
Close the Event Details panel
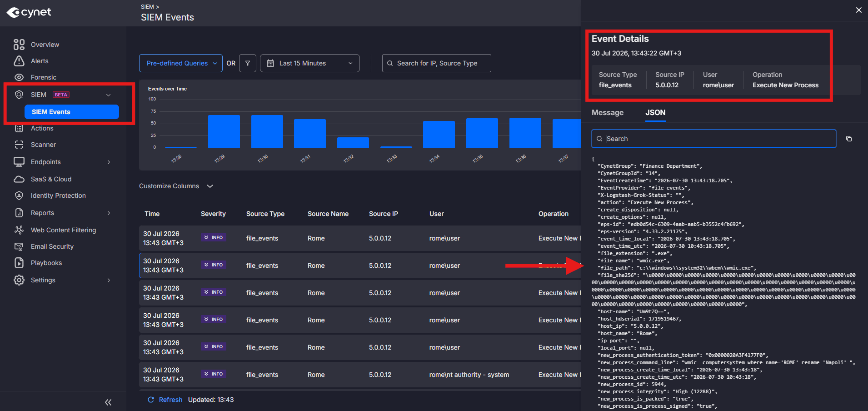(x=859, y=10)
